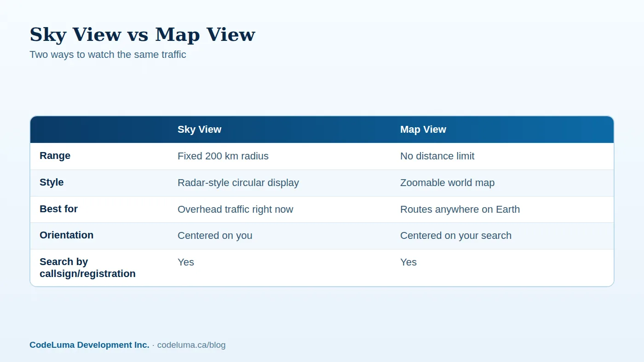This screenshot has height=362, width=644.
Task: Click the 'No distance limit' cell
Action: [x=437, y=156]
